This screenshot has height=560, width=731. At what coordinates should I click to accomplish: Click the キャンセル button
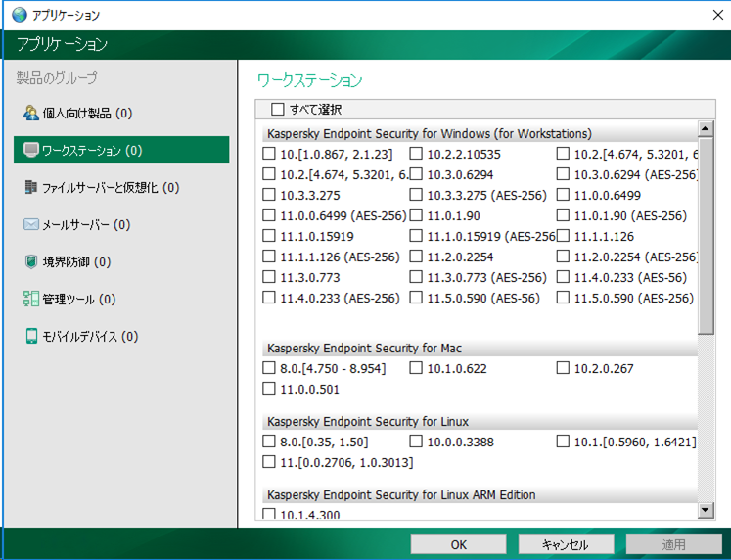click(x=566, y=544)
